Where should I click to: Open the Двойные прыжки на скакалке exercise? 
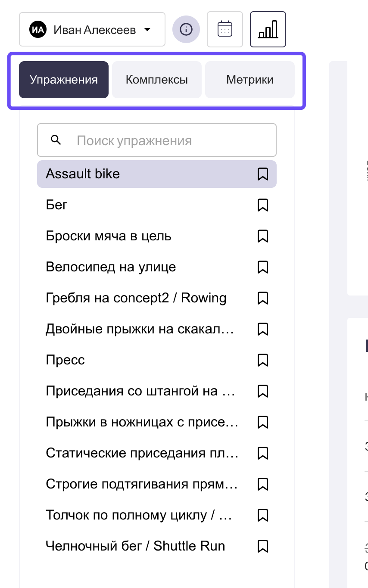point(140,329)
